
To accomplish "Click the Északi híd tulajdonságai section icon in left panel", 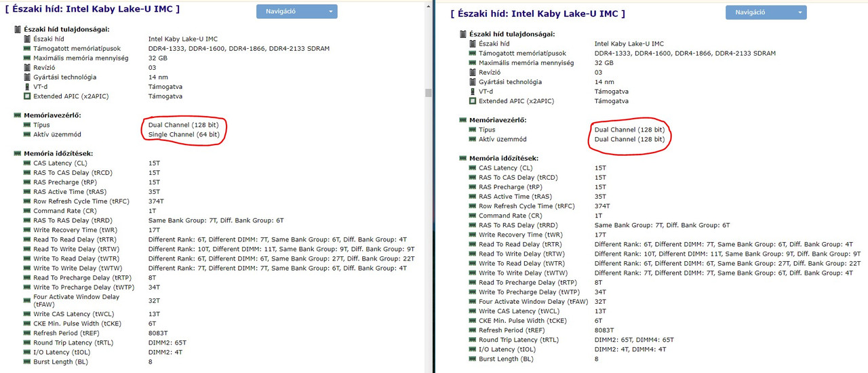I will pos(18,29).
